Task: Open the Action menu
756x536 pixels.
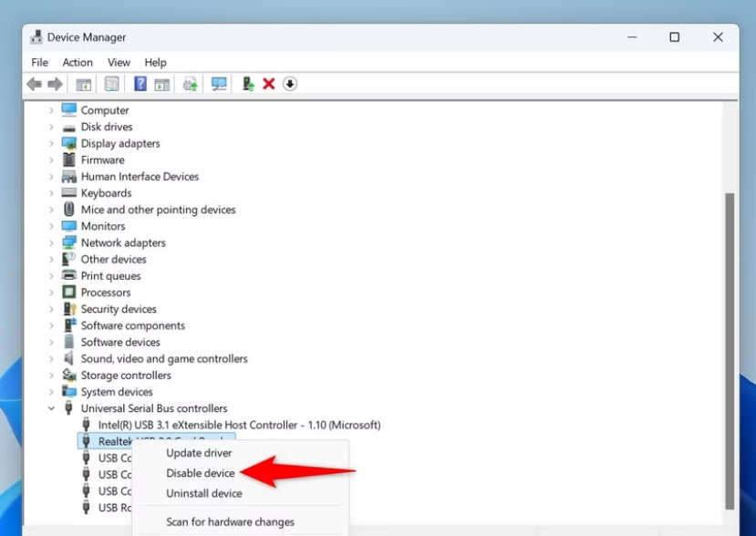Action: pos(78,63)
